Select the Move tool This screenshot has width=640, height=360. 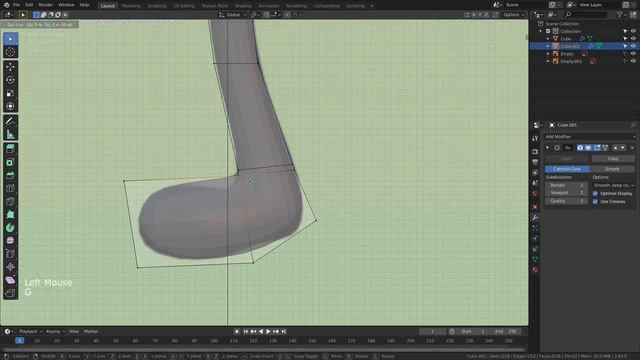11,67
